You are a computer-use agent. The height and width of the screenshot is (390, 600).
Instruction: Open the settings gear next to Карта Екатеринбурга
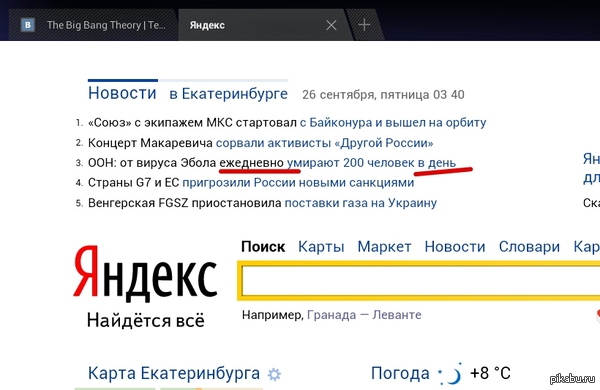click(274, 374)
